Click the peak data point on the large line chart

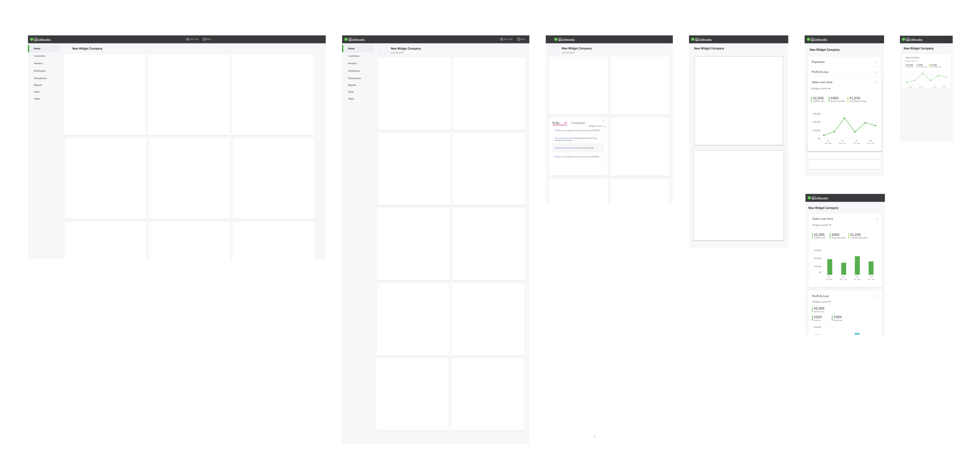[x=844, y=118]
